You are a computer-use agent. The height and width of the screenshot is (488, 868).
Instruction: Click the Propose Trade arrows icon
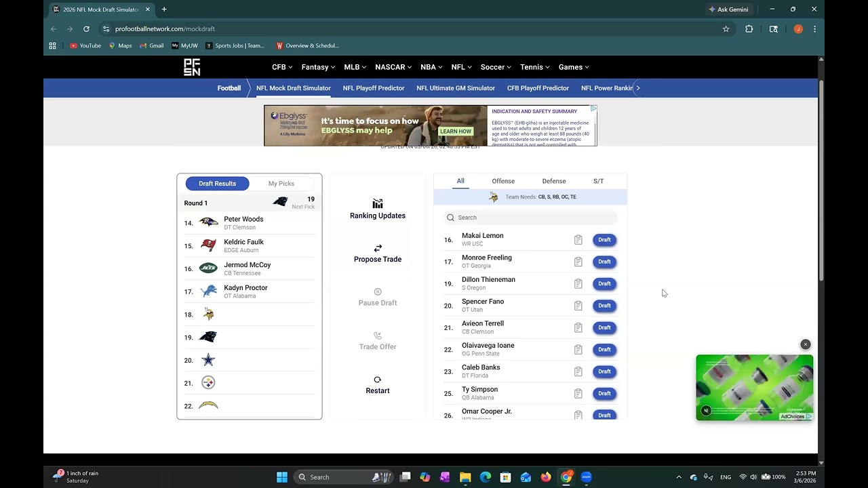pyautogui.click(x=378, y=248)
